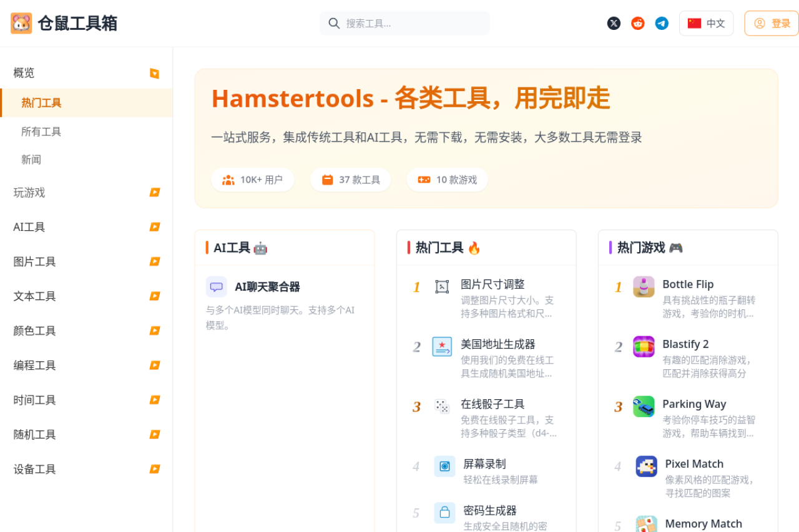Image resolution: width=799 pixels, height=532 pixels.
Task: Expand the 随机工具 section arrow
Action: (154, 434)
